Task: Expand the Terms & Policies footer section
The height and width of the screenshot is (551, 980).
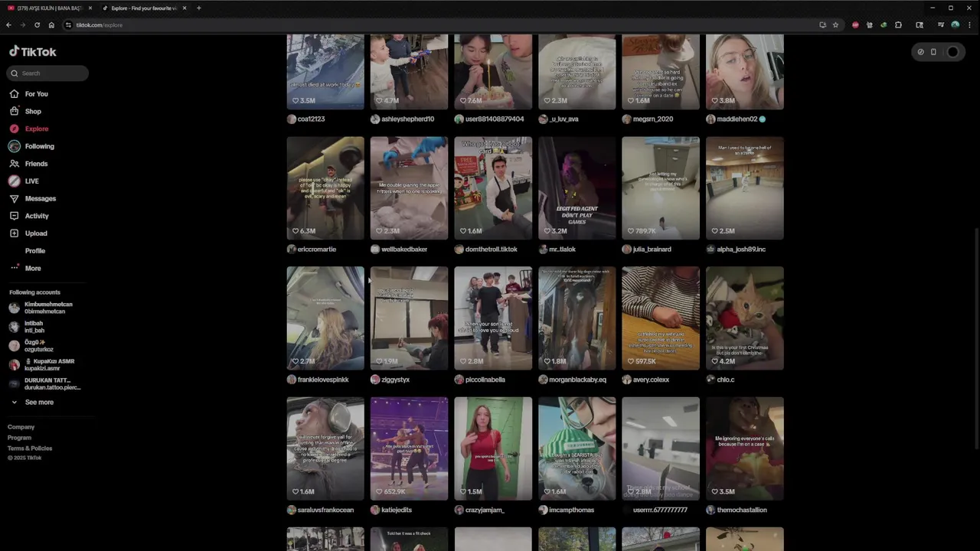Action: 30,448
